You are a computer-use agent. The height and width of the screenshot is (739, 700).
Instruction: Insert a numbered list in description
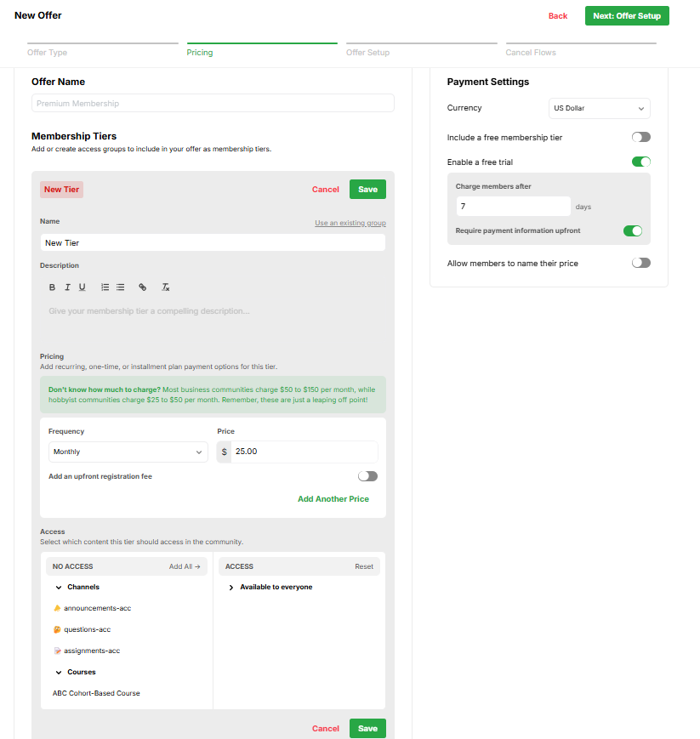pos(105,287)
